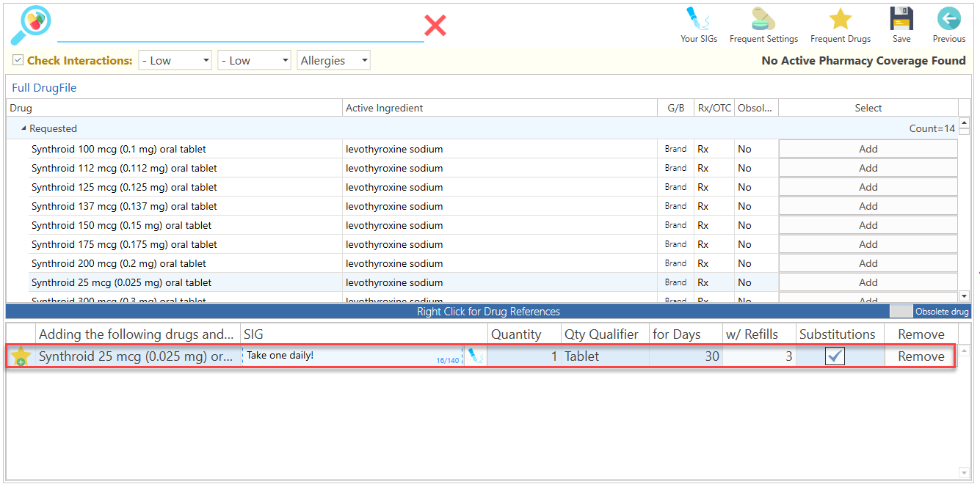Image resolution: width=980 pixels, height=484 pixels.
Task: Click the Quantity value 1
Action: point(524,356)
